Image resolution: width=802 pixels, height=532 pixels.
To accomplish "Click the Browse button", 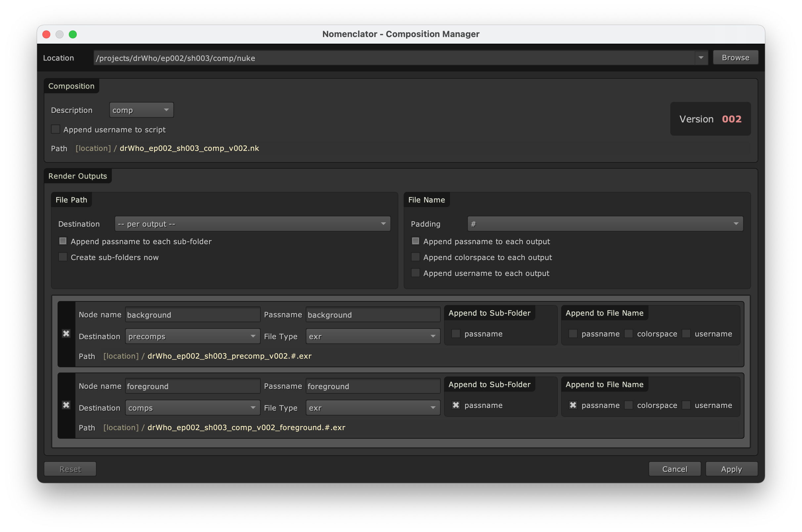I will [735, 58].
